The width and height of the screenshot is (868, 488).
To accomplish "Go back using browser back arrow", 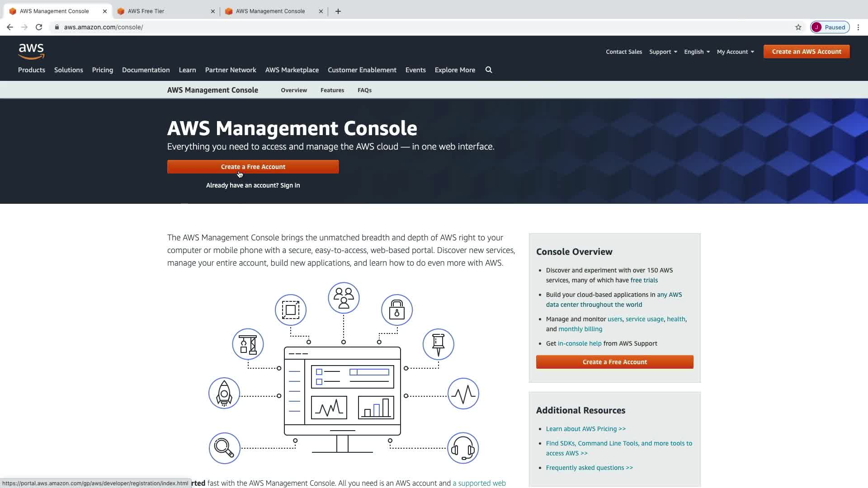I will (x=10, y=27).
